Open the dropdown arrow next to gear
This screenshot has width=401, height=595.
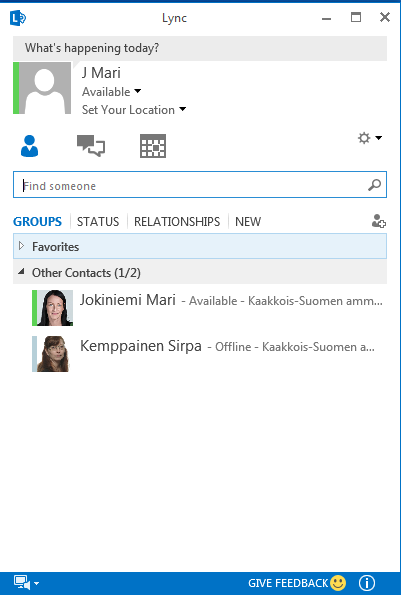point(378,138)
